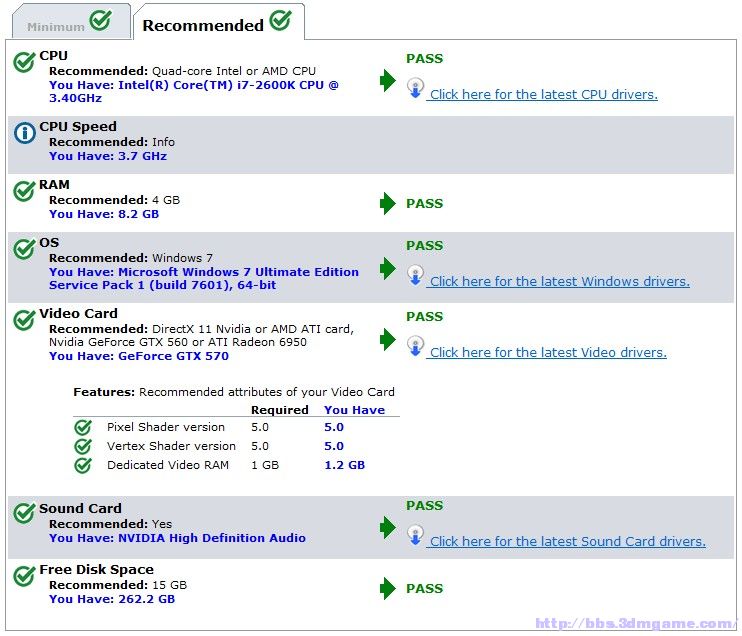This screenshot has width=742, height=636.
Task: Click the PASS label in the Sound Card row
Action: [x=424, y=505]
